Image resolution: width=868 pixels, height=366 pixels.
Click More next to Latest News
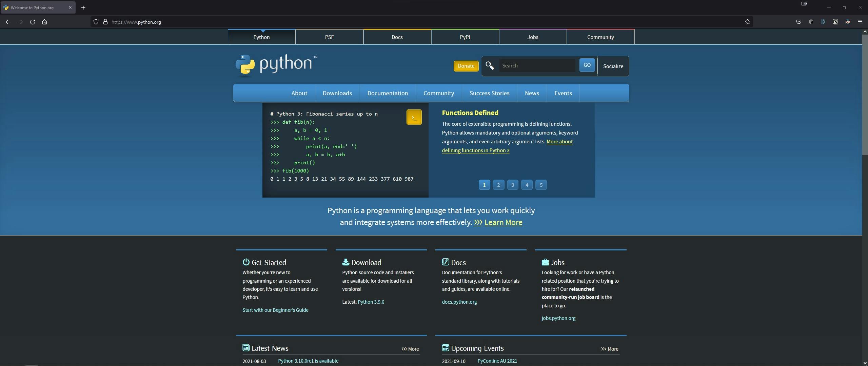410,349
